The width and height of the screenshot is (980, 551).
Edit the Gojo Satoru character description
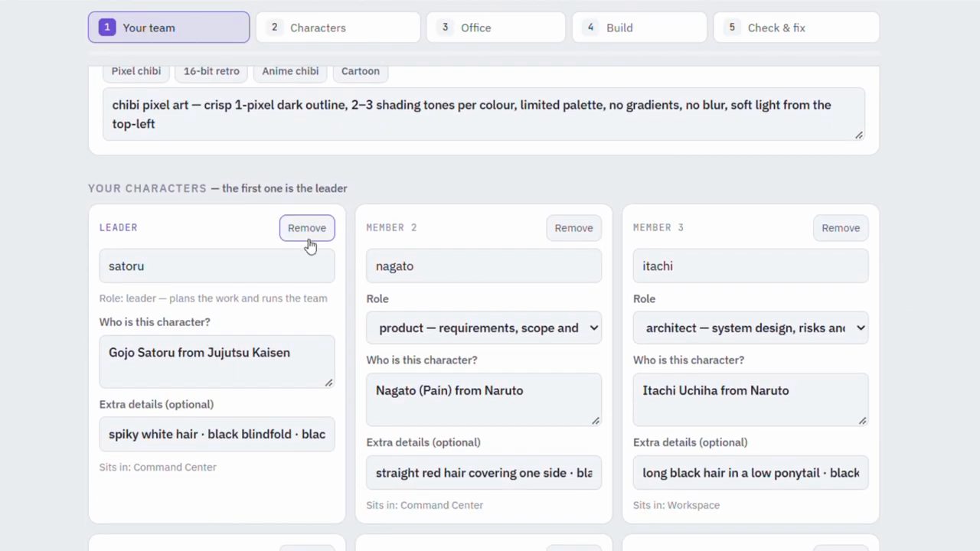click(217, 361)
